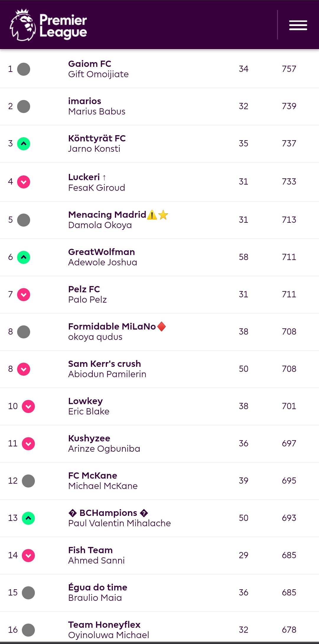The width and height of the screenshot is (319, 644).
Task: Open Gaiom FC team page
Action: pos(90,64)
